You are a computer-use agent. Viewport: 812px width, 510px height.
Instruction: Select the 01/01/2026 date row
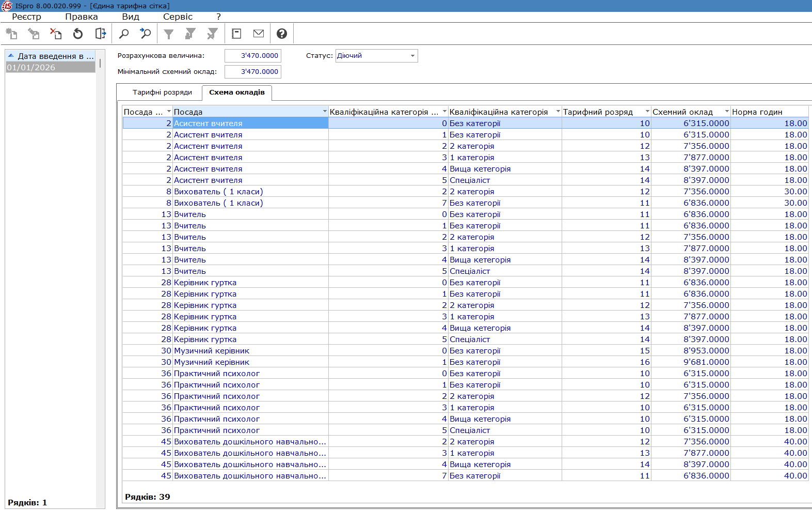[x=51, y=67]
